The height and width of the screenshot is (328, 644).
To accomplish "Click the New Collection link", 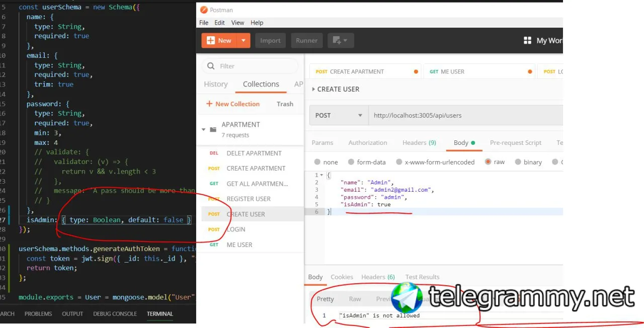I will 233,104.
